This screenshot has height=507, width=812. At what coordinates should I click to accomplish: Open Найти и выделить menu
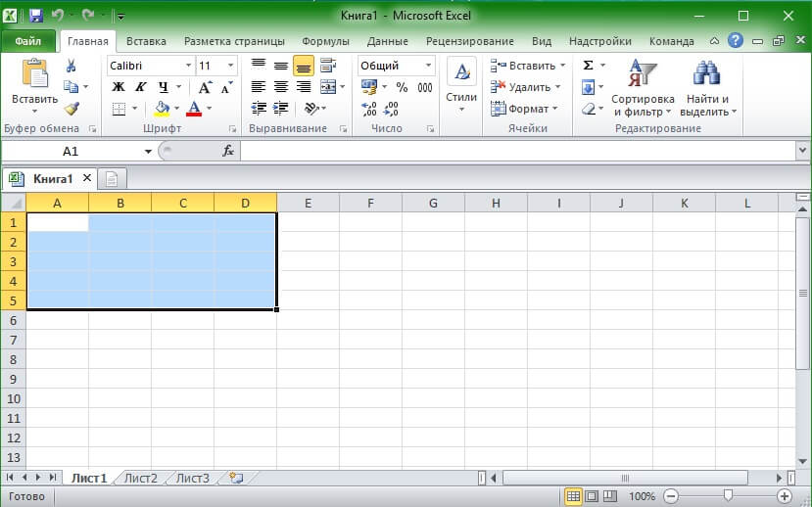click(x=708, y=87)
